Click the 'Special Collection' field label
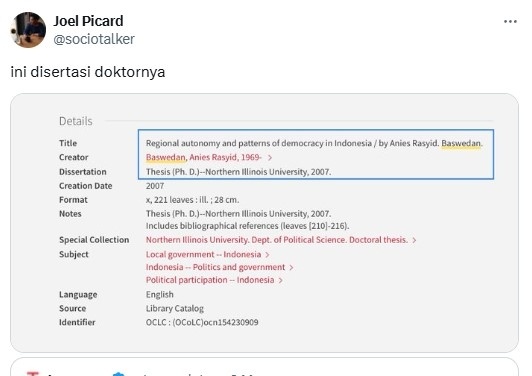The height and width of the screenshot is (376, 532). (x=94, y=240)
